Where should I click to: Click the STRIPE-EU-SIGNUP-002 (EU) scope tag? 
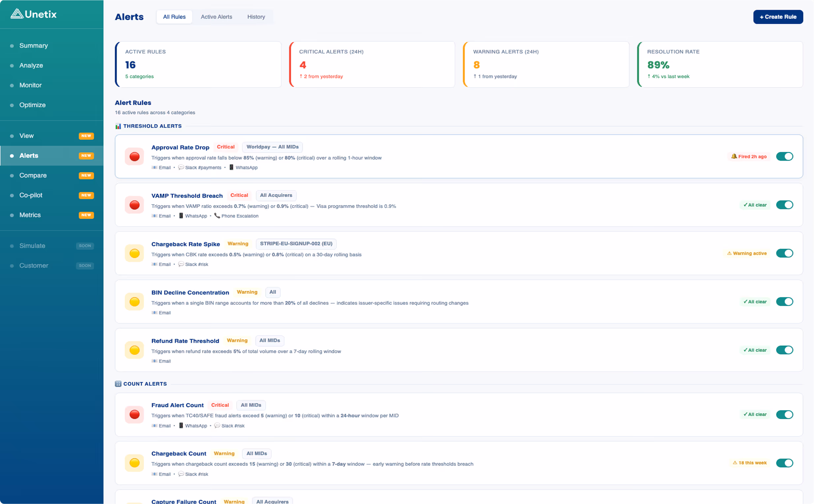tap(296, 243)
